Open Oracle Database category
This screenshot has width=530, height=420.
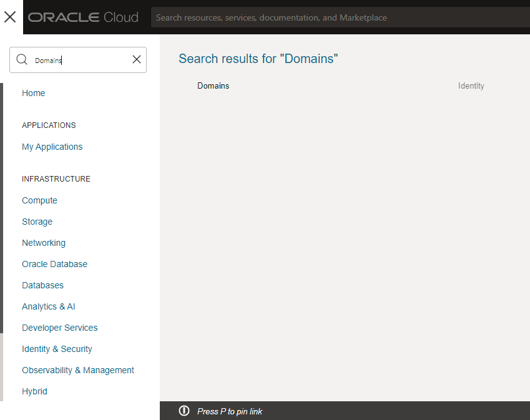point(55,264)
